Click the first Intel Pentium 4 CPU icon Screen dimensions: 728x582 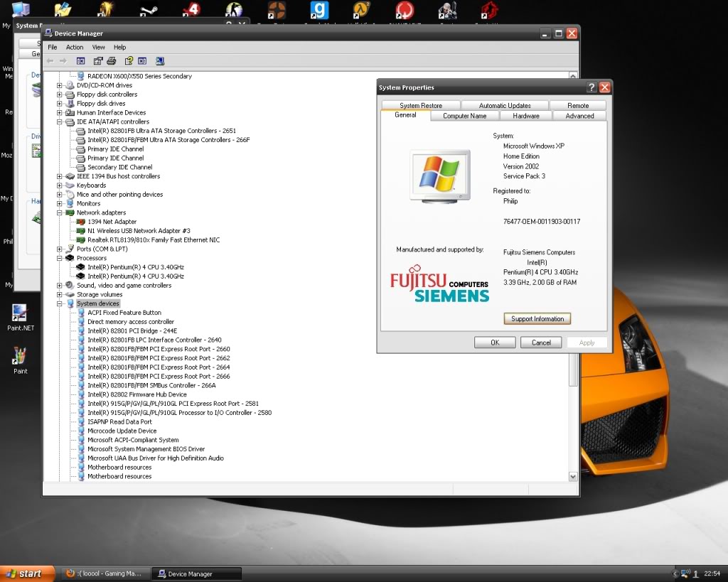81,267
